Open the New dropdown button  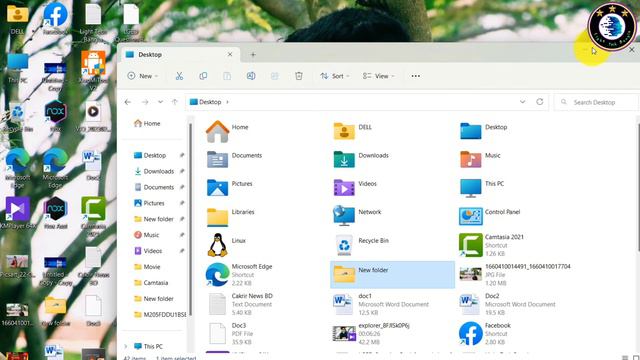click(142, 76)
